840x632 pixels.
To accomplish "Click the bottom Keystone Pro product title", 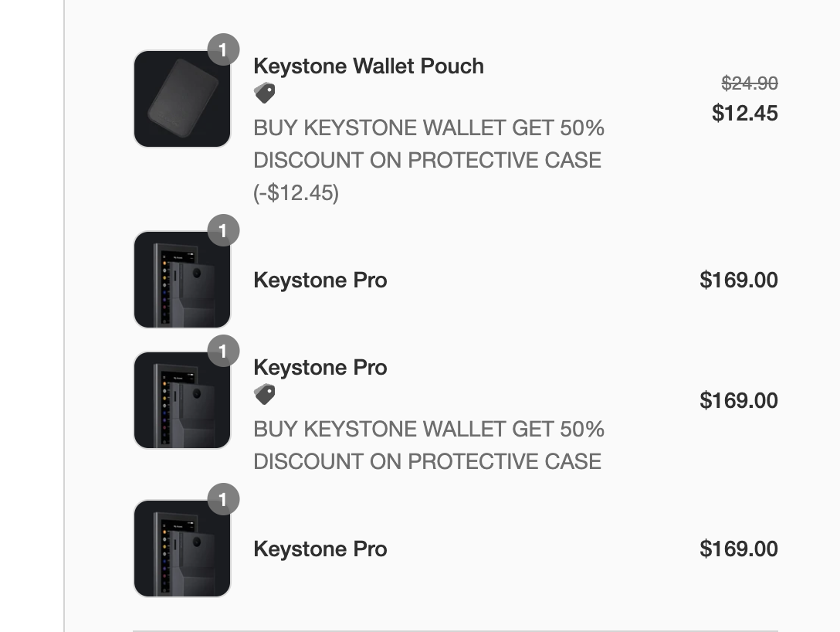I will [320, 549].
